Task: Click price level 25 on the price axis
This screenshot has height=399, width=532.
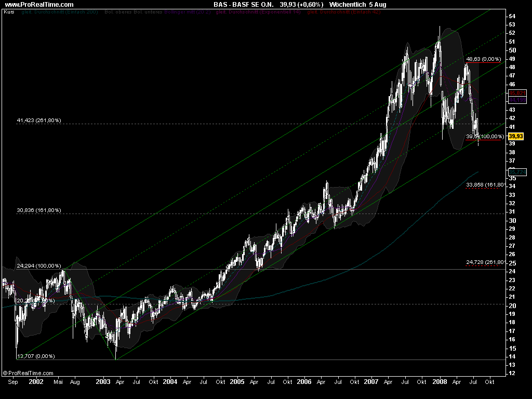Action: point(512,263)
